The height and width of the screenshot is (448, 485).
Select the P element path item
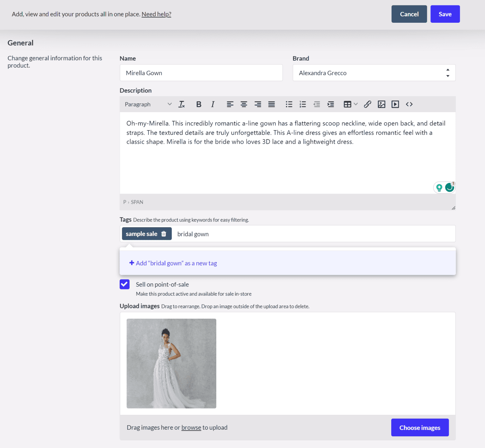point(125,202)
